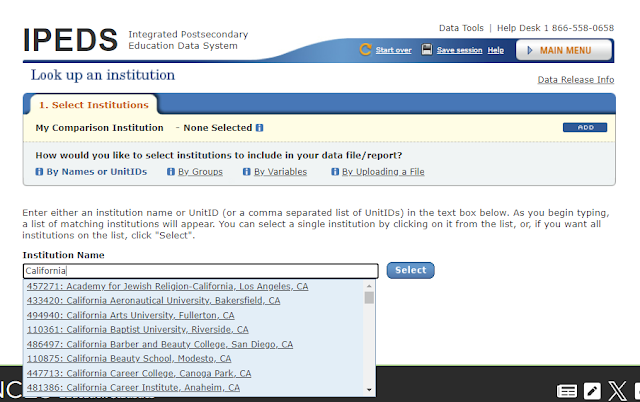Click info icon before By Groups
This screenshot has width=640, height=402.
(168, 172)
